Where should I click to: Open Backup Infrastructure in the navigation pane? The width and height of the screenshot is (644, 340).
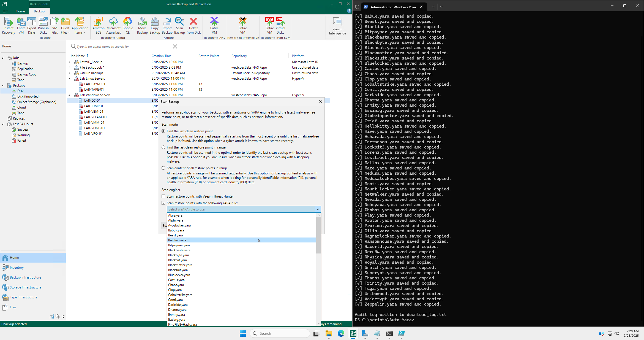pos(25,277)
